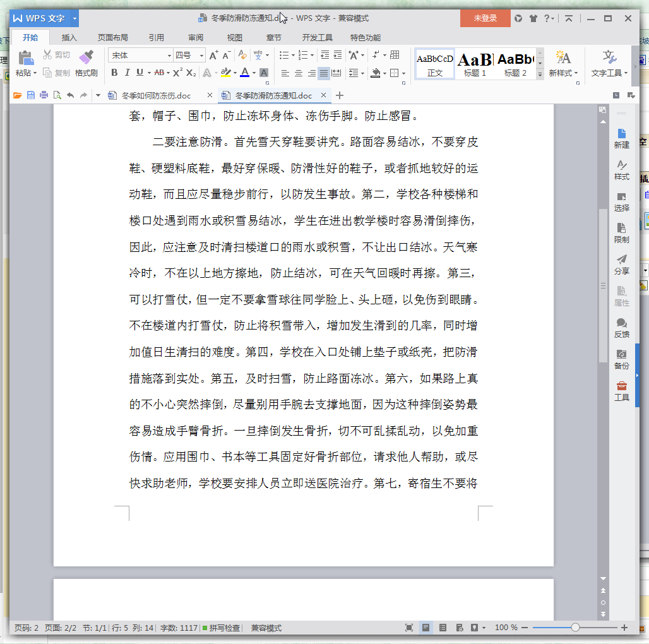
Task: Switch to page layout view in status bar
Action: [426, 628]
